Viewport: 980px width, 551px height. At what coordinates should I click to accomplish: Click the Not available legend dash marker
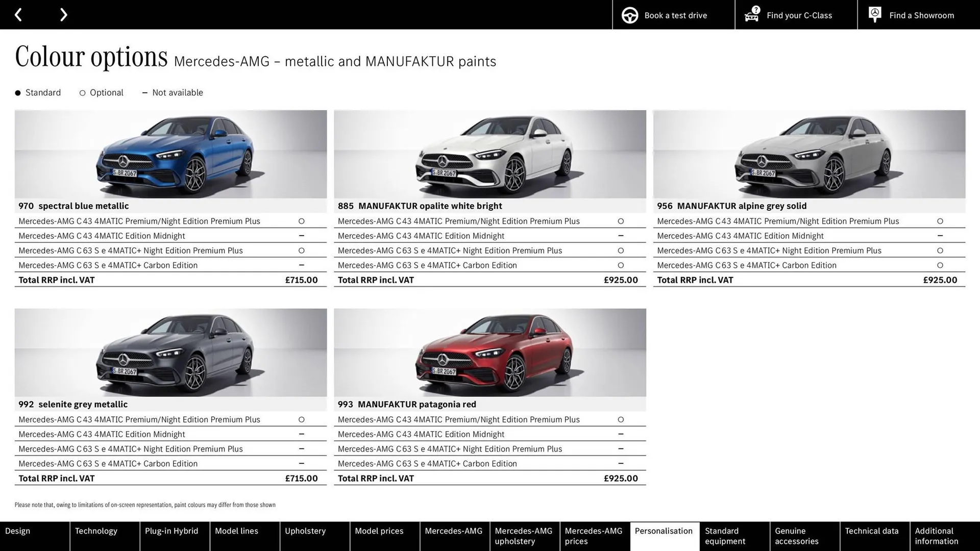[144, 92]
